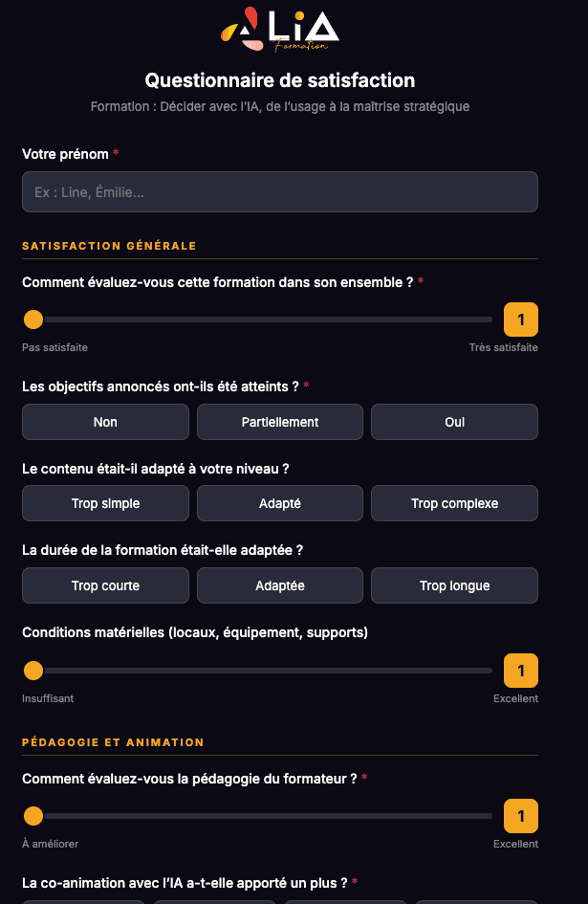The image size is (588, 904).
Task: Select "Adaptée" for training duration
Action: (x=279, y=584)
